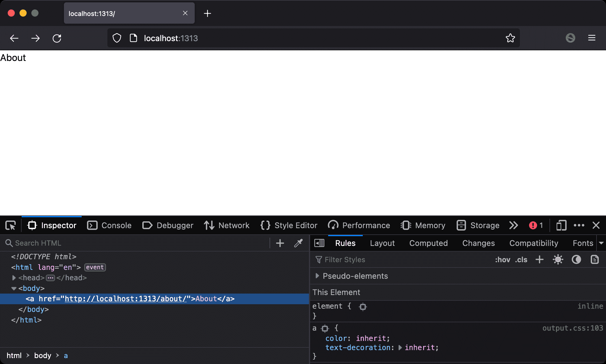Activate the element picker tool
The image size is (606, 364).
point(11,226)
